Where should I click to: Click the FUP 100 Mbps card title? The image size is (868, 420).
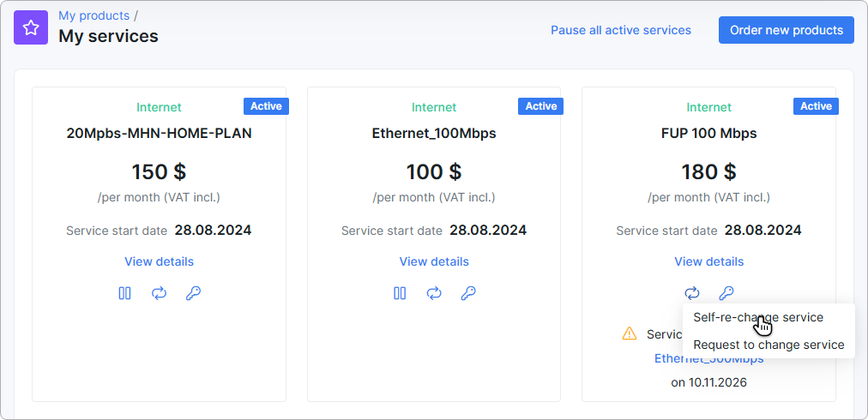[x=708, y=134]
